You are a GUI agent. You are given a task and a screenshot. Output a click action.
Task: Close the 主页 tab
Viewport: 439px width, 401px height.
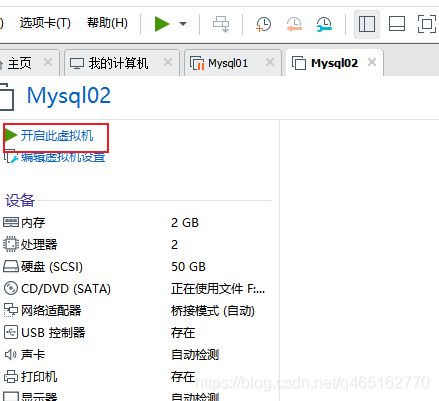click(48, 62)
